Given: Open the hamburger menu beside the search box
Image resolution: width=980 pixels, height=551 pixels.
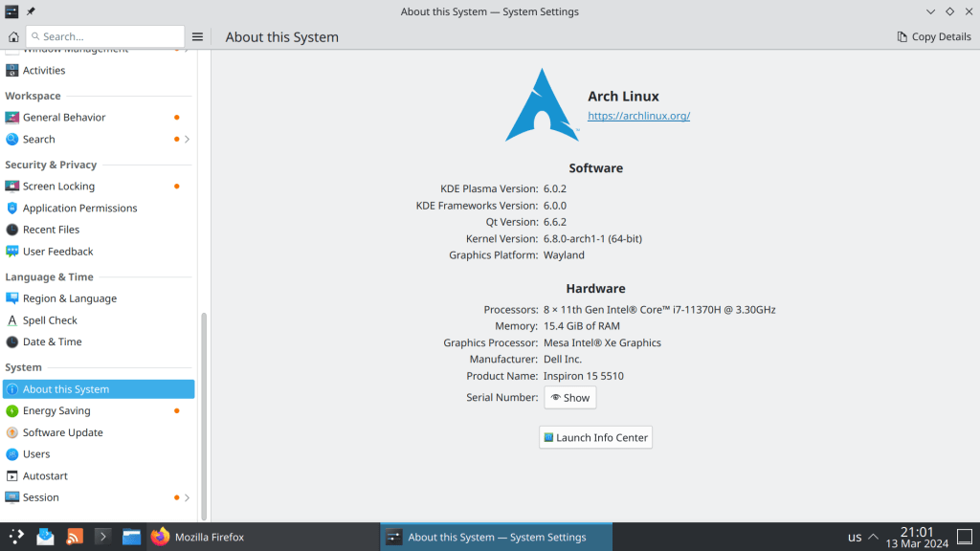Looking at the screenshot, I should coord(197,36).
